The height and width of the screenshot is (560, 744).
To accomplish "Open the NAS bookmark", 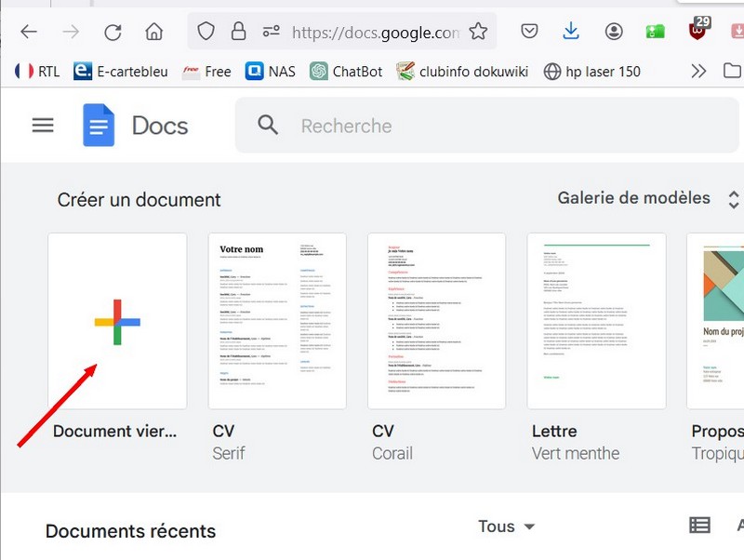I will point(271,72).
